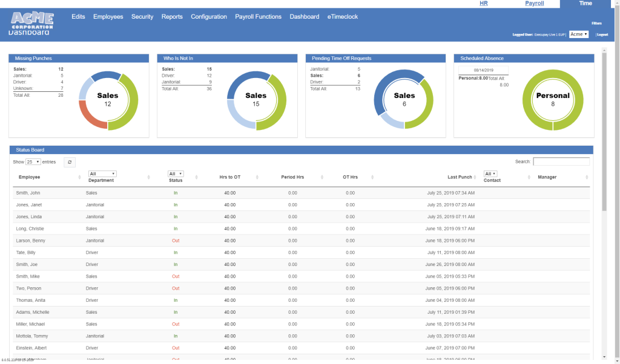Refresh the Status Board table
Image resolution: width=620 pixels, height=364 pixels.
[x=69, y=162]
